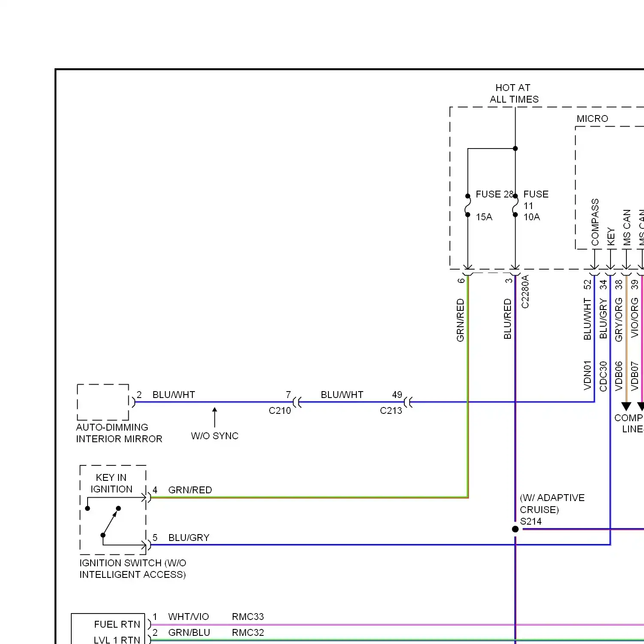Click pin number 34 under KEY

(x=603, y=285)
